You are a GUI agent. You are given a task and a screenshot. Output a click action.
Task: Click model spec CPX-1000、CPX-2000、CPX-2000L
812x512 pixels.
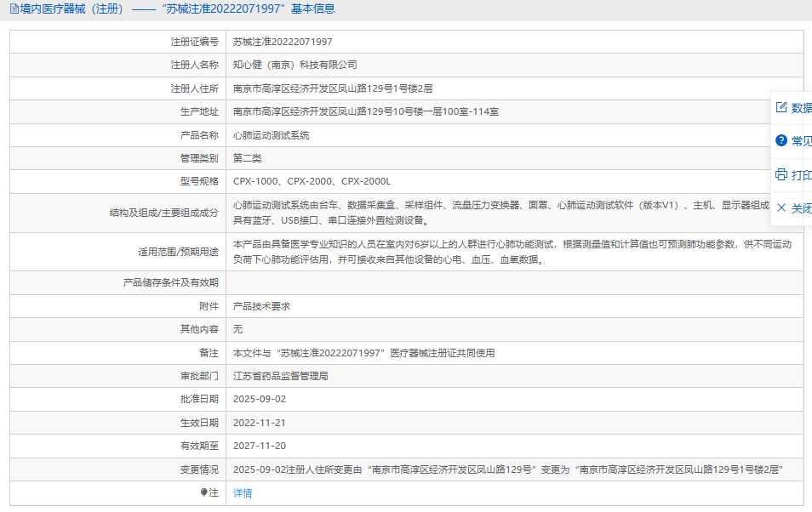pyautogui.click(x=312, y=181)
